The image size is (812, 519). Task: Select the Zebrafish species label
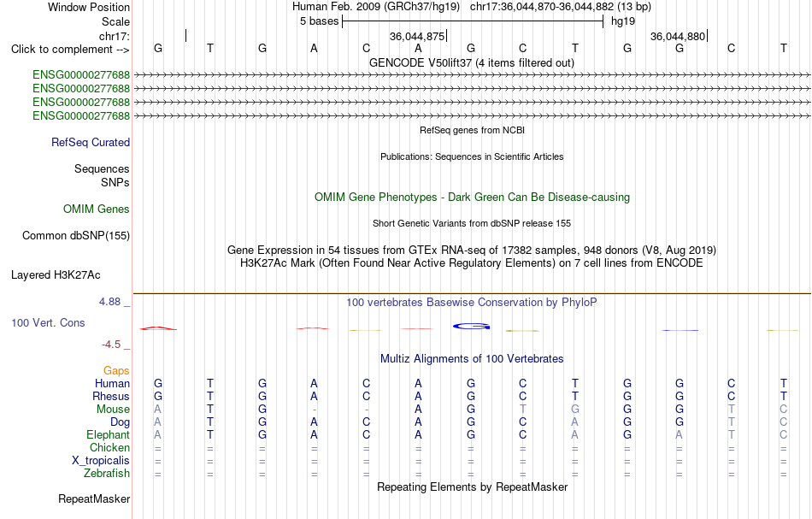[107, 473]
